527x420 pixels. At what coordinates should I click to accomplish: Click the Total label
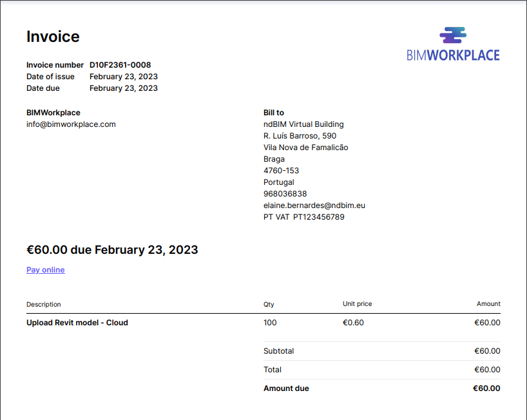coord(273,370)
